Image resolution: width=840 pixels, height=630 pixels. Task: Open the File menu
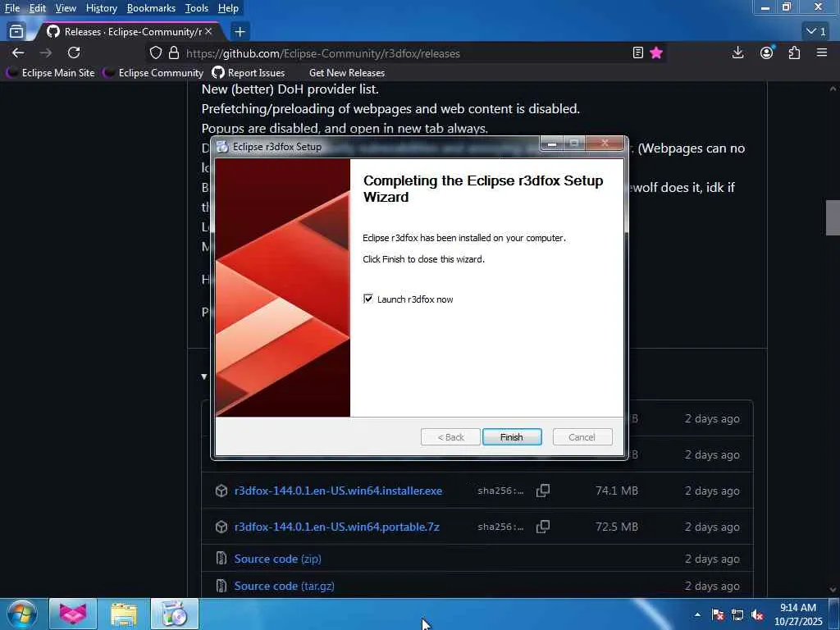pyautogui.click(x=12, y=8)
